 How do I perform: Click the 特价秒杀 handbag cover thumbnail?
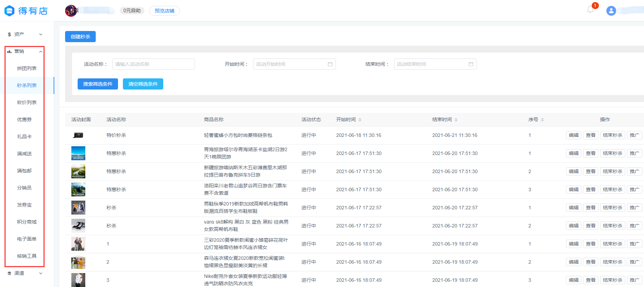pos(78,135)
